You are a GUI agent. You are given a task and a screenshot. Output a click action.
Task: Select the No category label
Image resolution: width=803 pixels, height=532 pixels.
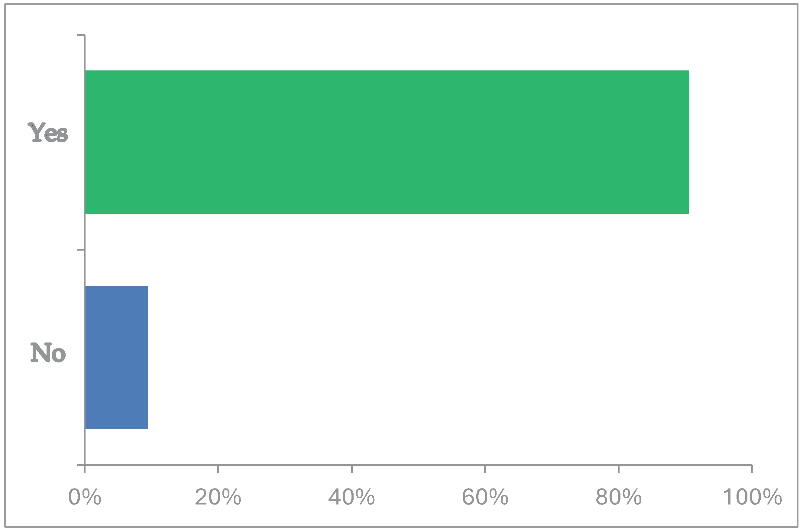coord(48,353)
